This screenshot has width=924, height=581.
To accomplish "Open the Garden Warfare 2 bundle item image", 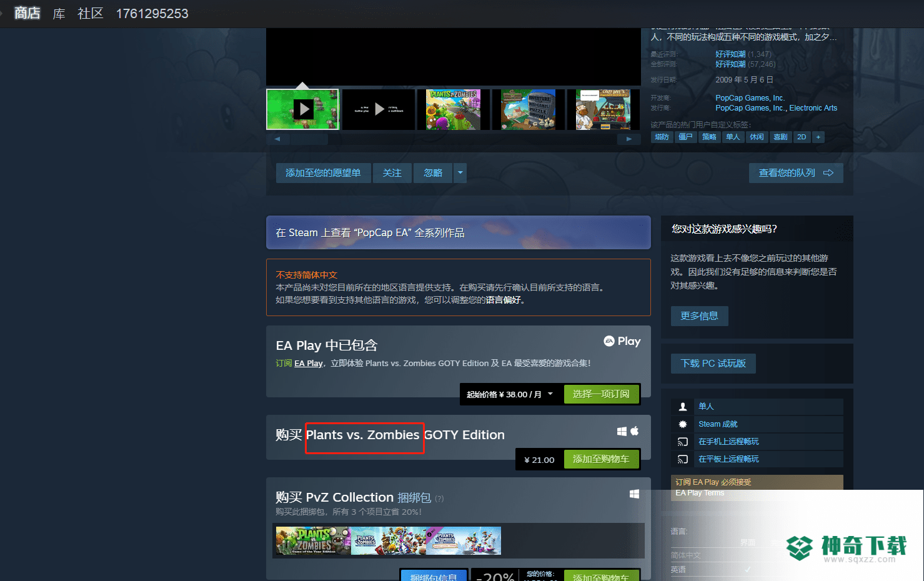I will point(388,541).
